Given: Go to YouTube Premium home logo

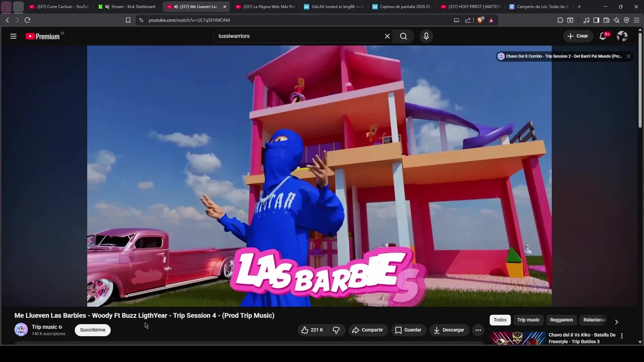Looking at the screenshot, I should [43, 36].
